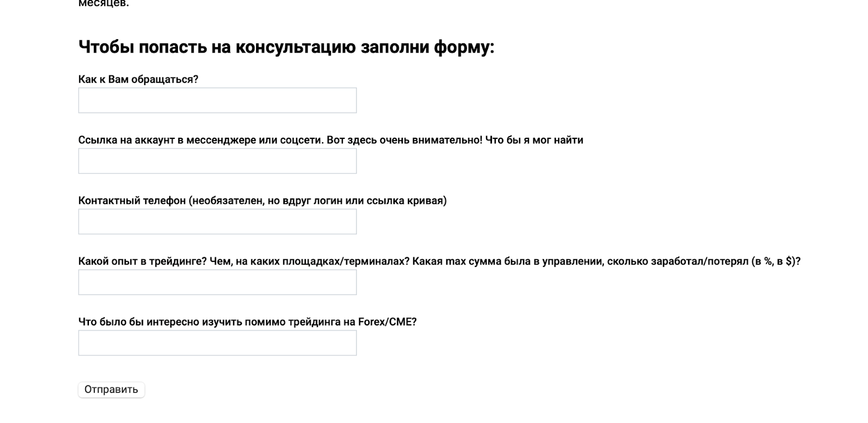Click the '(необязателен, но вдруг логин...)' parenthetical
The image size is (868, 423).
point(318,201)
